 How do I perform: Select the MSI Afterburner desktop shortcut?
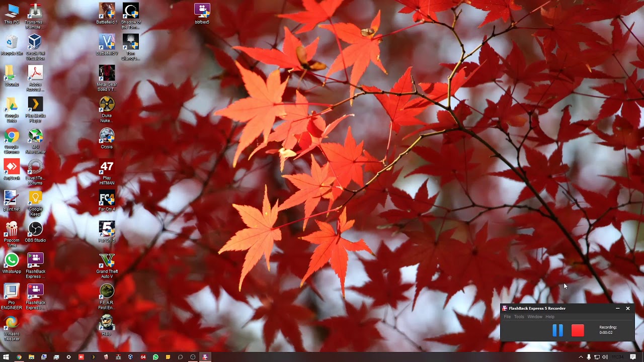(35, 141)
